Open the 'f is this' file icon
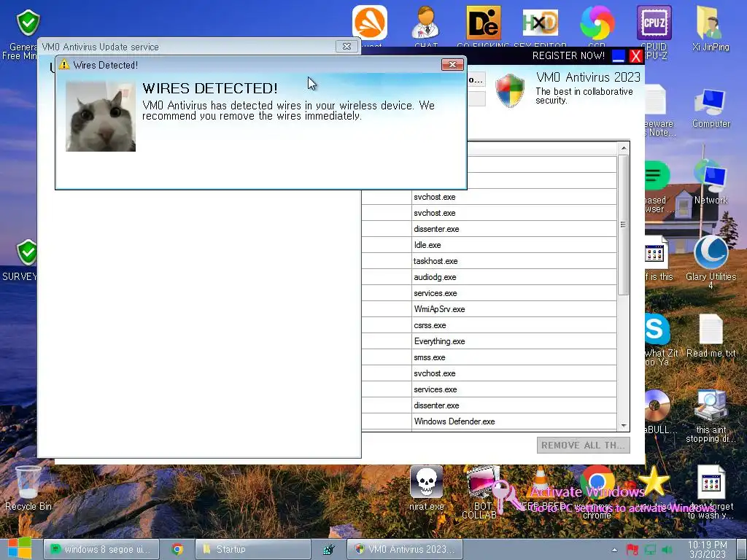This screenshot has height=560, width=747. click(x=657, y=252)
